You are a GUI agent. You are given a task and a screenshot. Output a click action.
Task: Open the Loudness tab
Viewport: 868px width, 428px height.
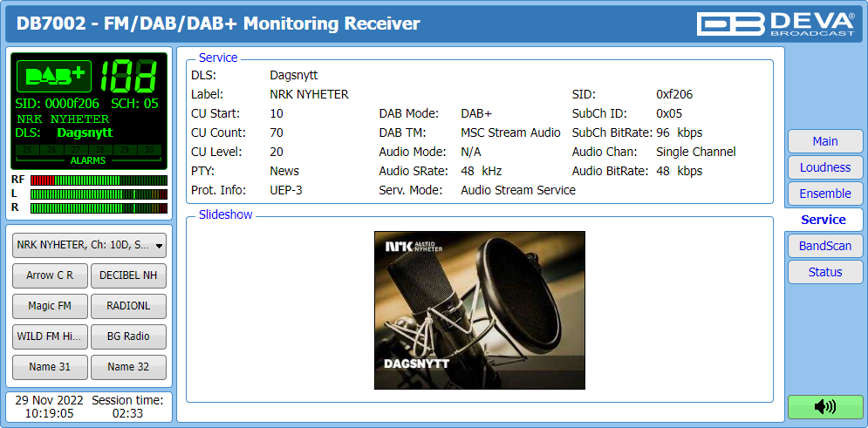pos(824,167)
